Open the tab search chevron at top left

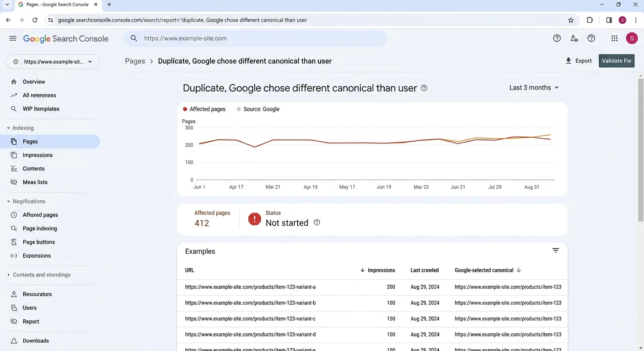coord(7,5)
